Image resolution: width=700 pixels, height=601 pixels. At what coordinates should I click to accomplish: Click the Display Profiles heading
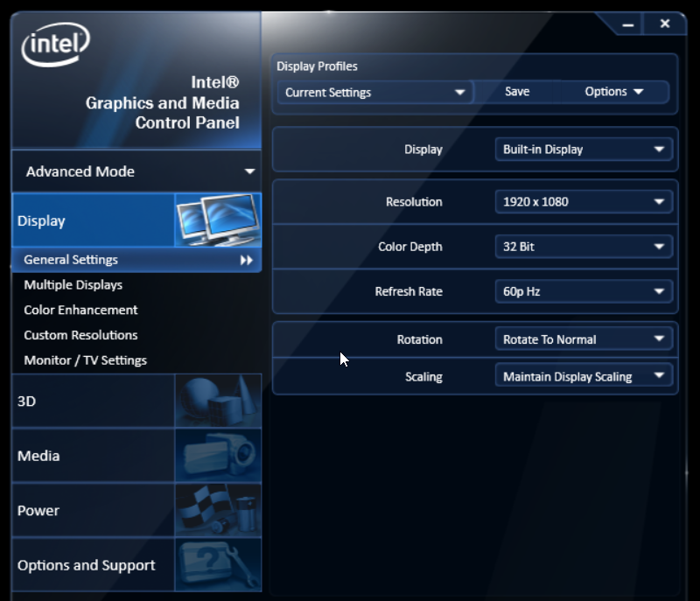tap(317, 66)
